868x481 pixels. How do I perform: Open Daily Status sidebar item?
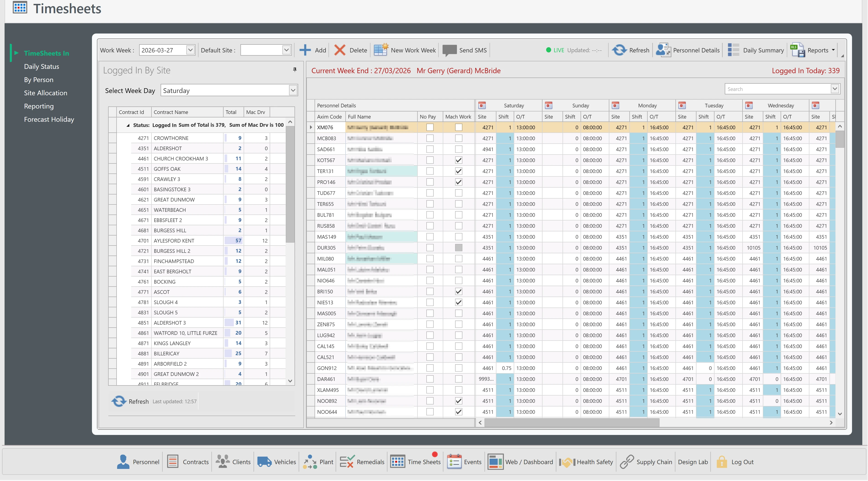[42, 66]
